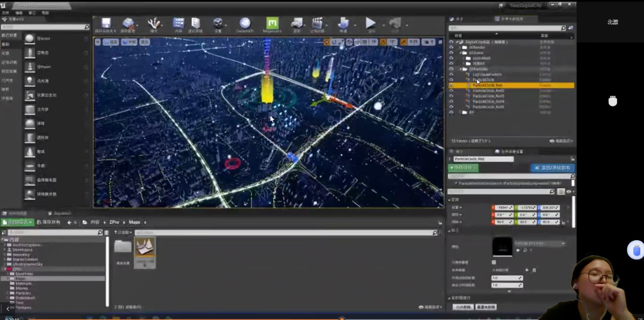Select the Empty Pawn icon in Place Actors
This screenshot has height=320, width=644.
30,67
